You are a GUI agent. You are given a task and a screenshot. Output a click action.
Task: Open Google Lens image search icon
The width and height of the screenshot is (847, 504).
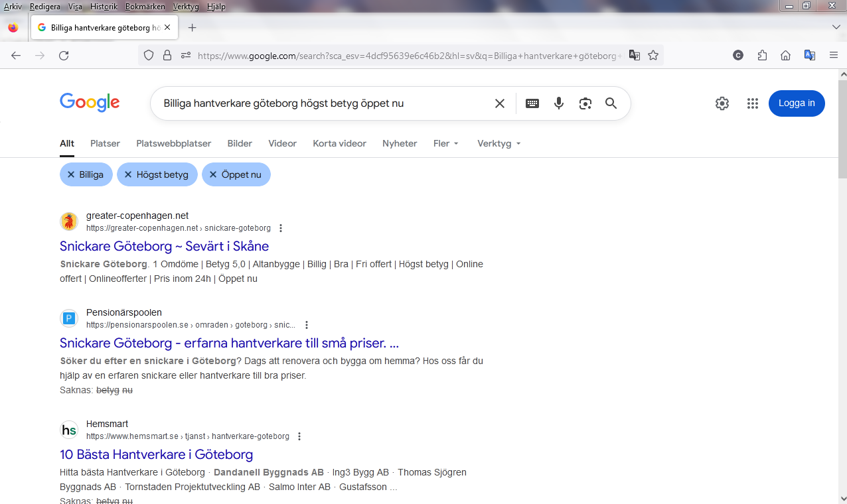(x=585, y=103)
